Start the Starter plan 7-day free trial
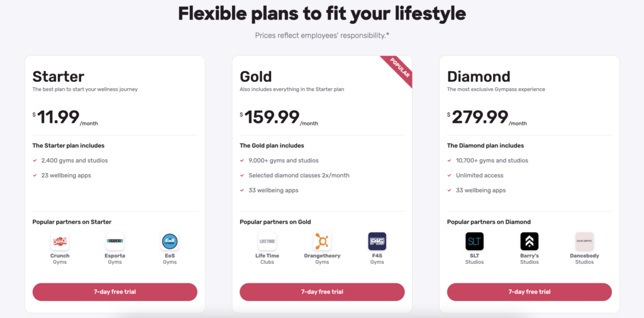This screenshot has height=318, width=644. (115, 292)
